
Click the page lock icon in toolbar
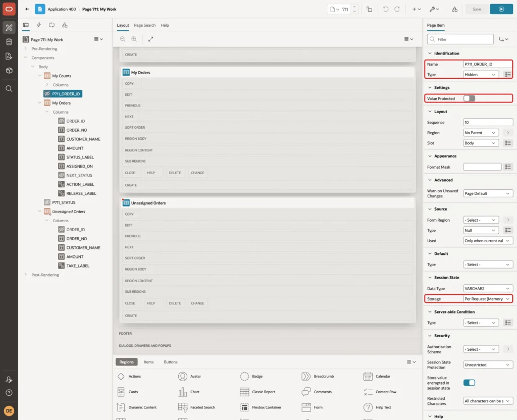tap(369, 9)
